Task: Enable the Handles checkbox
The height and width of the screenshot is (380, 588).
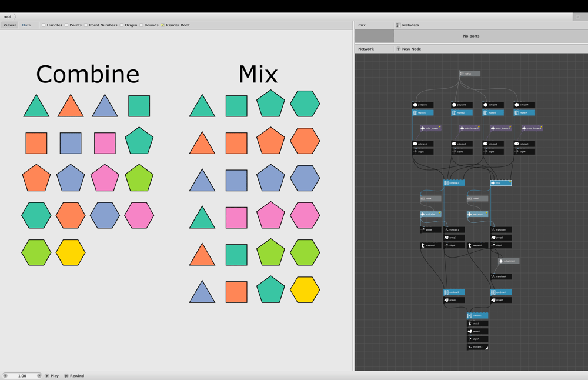Action: (44, 25)
